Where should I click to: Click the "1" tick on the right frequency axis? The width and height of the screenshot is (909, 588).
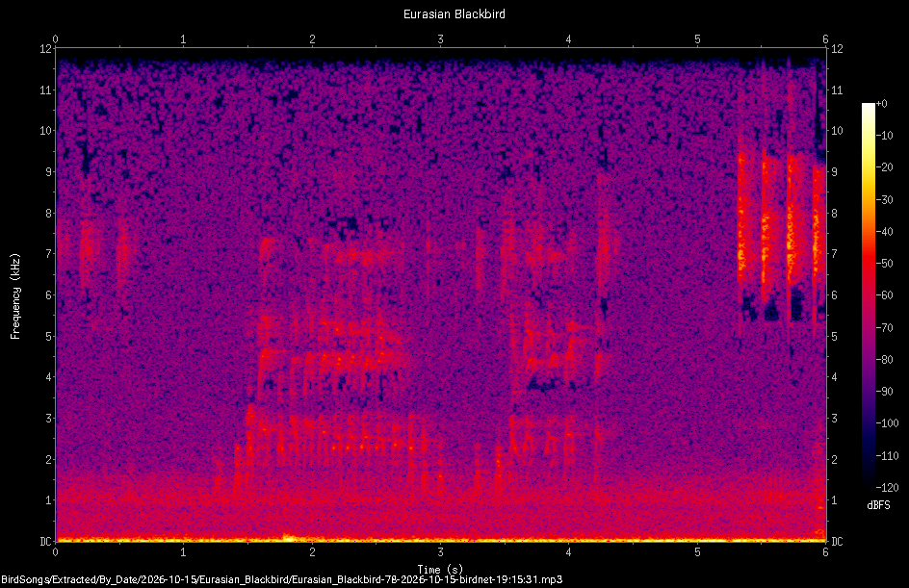[834, 500]
